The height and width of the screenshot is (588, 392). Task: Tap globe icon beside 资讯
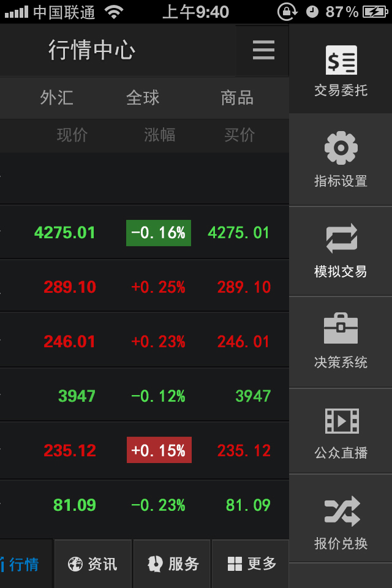click(x=75, y=564)
